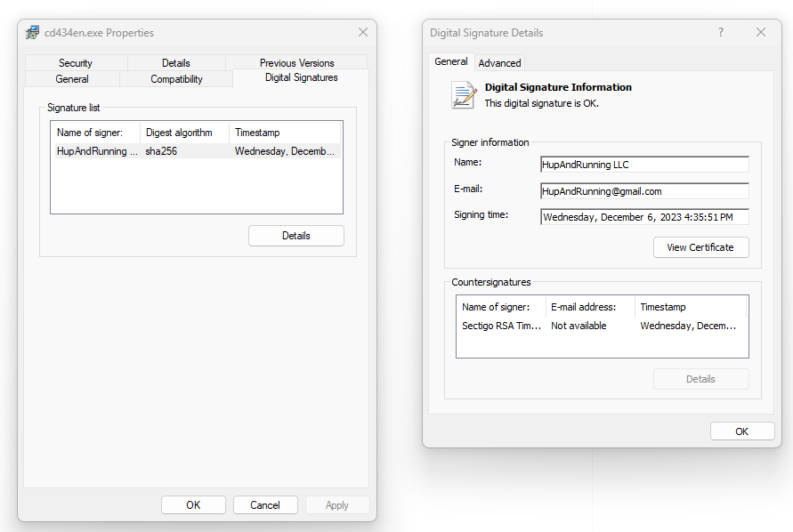The width and height of the screenshot is (793, 532).
Task: Click the Digital Signature Information certificate icon
Action: click(x=464, y=95)
